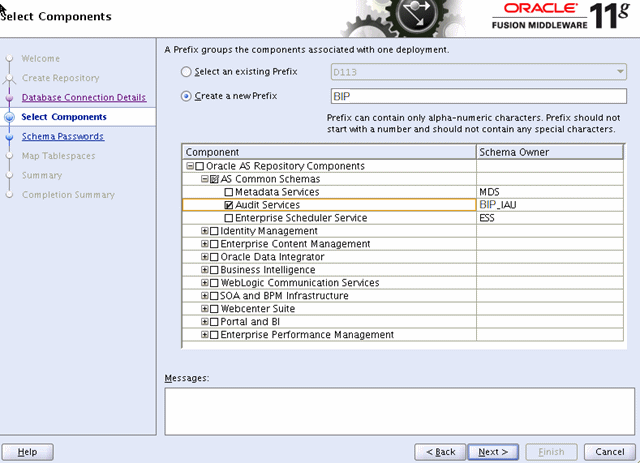Expand the Portal and BI node
Screen dimensions: 640x463
tap(204, 321)
